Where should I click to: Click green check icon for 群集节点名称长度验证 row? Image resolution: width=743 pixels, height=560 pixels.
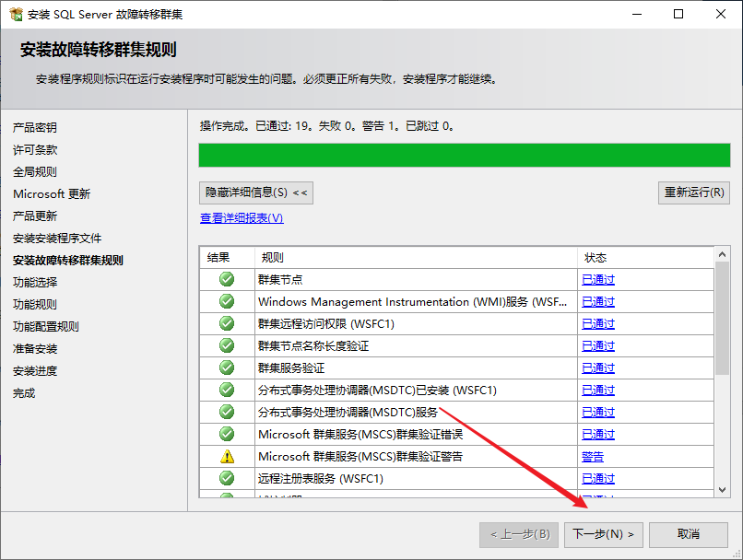(x=226, y=346)
